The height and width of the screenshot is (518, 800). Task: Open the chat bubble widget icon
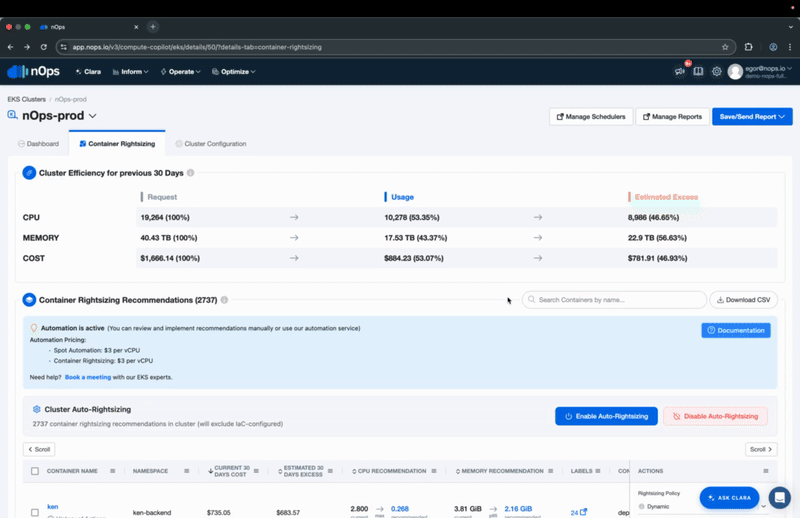[x=780, y=497]
